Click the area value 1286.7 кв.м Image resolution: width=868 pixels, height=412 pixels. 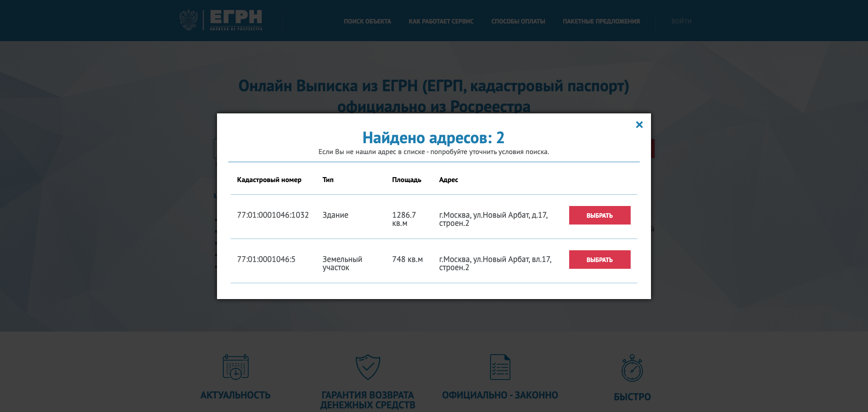click(x=404, y=219)
